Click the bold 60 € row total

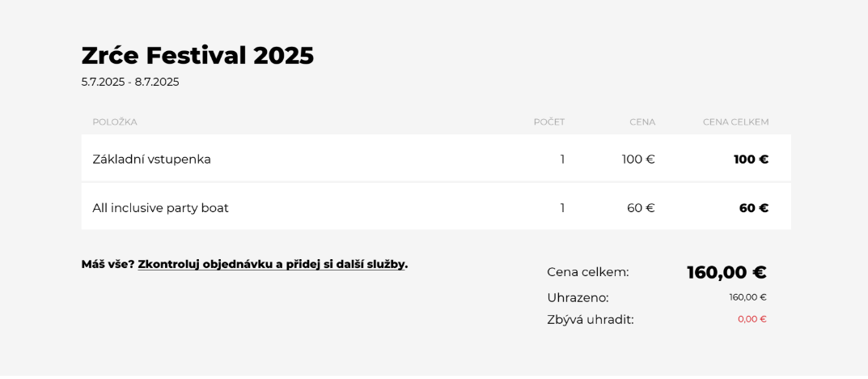[x=754, y=208]
